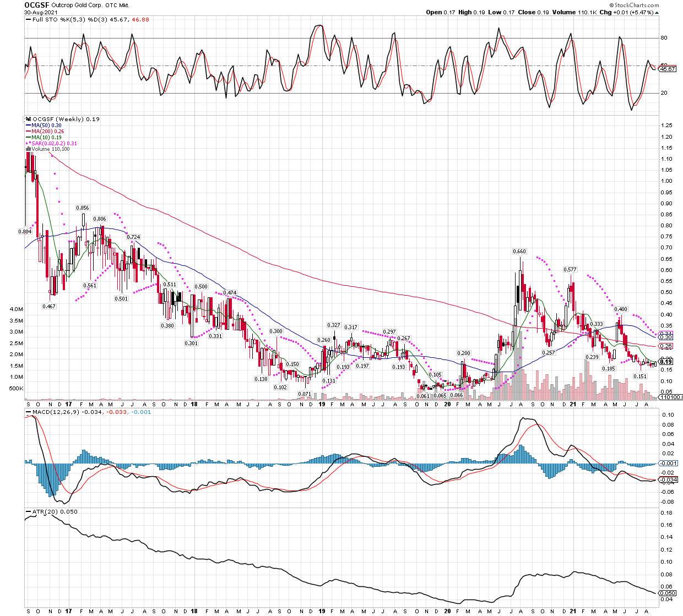Click the 0.18 ATR axis label
The width and height of the screenshot is (683, 616).
coord(666,513)
